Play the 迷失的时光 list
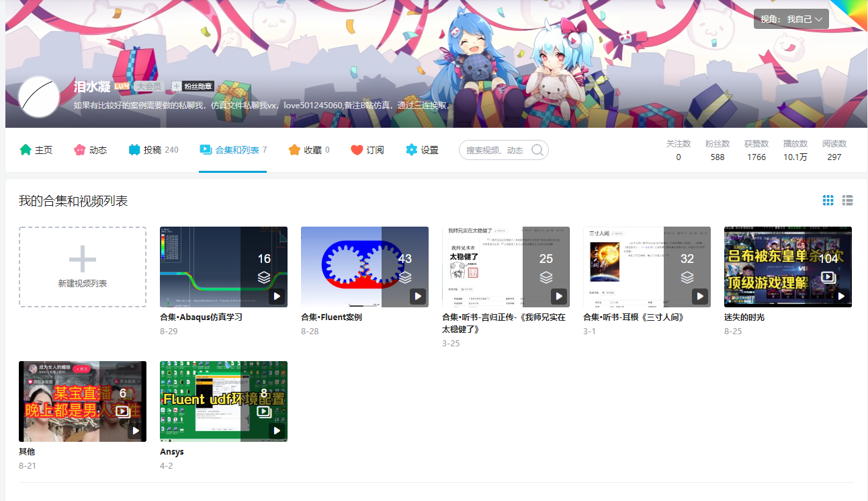Image resolution: width=868 pixels, height=501 pixels. 841,296
